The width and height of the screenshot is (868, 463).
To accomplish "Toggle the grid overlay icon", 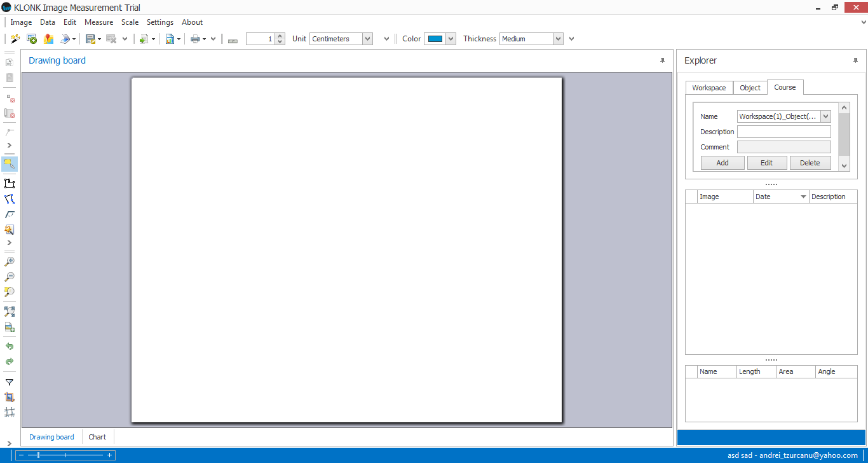I will point(9,412).
